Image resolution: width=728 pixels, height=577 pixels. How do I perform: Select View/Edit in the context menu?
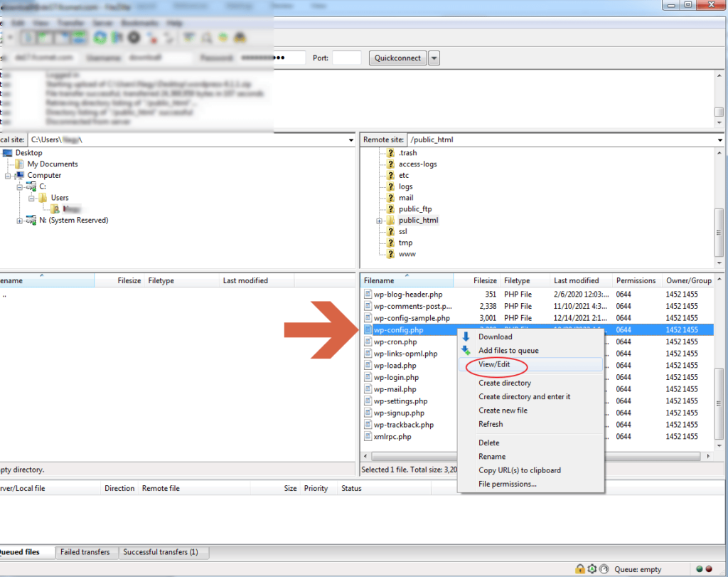(531, 365)
